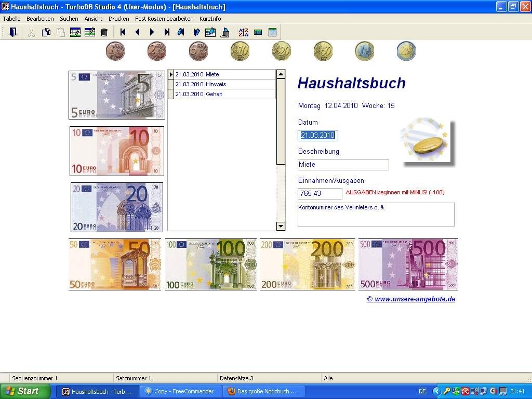Click the copy icon in toolbar
The width and height of the screenshot is (532, 399).
46,32
